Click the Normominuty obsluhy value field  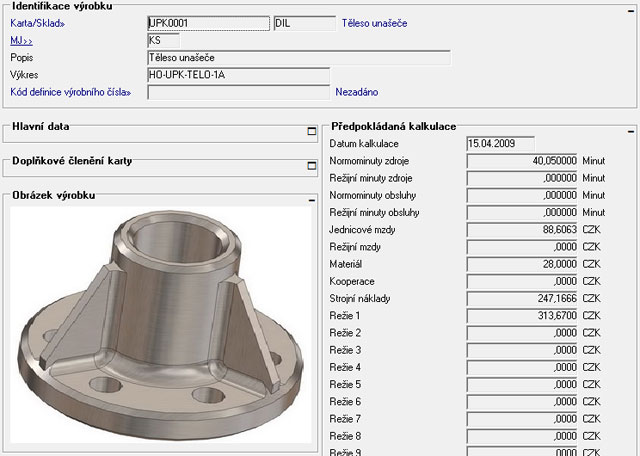(x=522, y=195)
